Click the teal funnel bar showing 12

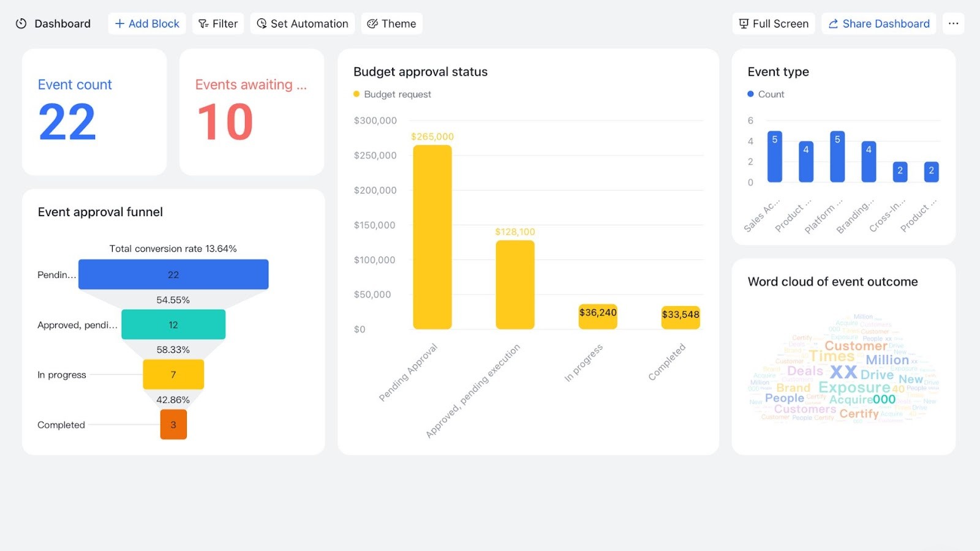pos(173,324)
